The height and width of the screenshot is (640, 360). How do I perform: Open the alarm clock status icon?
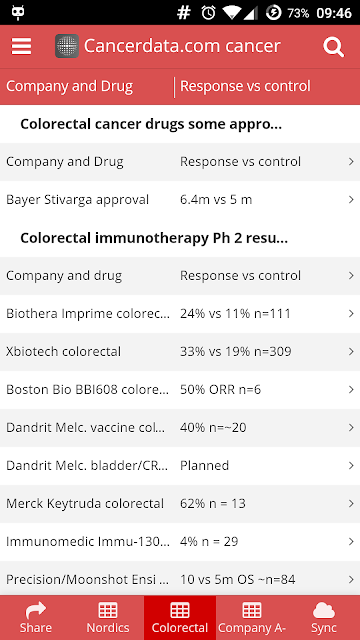tap(208, 13)
